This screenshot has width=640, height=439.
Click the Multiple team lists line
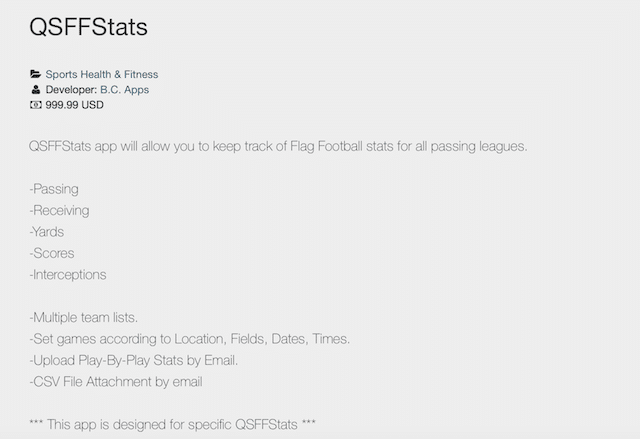(84, 317)
